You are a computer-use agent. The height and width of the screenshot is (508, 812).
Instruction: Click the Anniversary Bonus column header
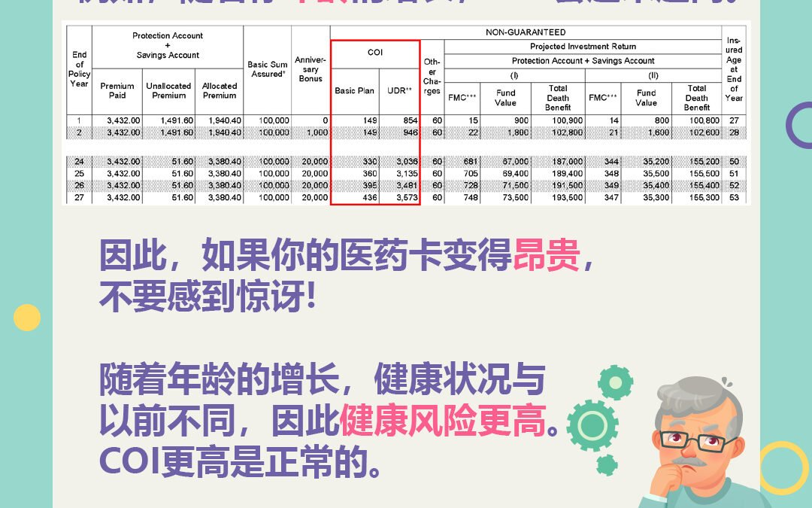pyautogui.click(x=310, y=69)
